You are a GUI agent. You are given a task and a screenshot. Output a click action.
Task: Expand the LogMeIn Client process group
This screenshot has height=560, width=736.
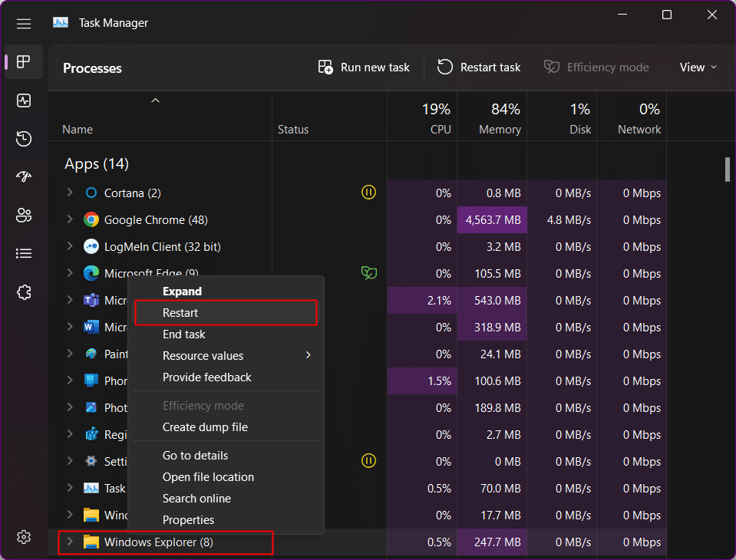[70, 245]
